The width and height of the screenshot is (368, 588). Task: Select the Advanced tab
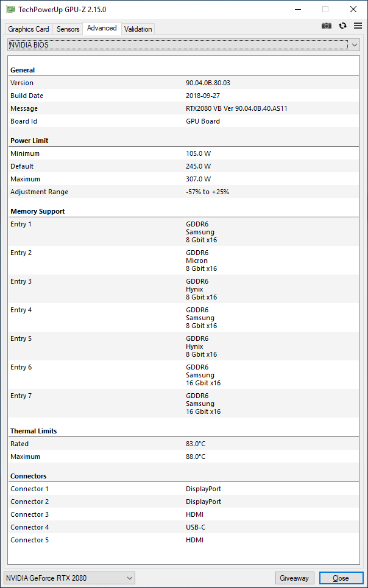coord(102,28)
